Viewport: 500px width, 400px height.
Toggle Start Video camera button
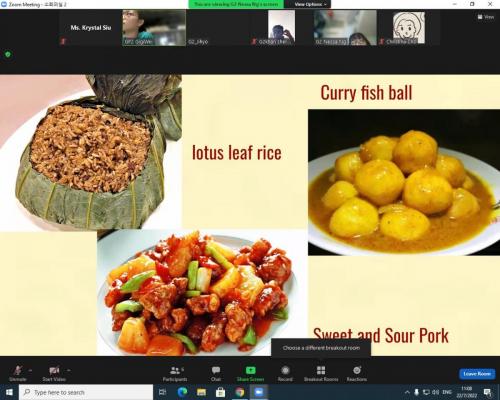(54, 373)
